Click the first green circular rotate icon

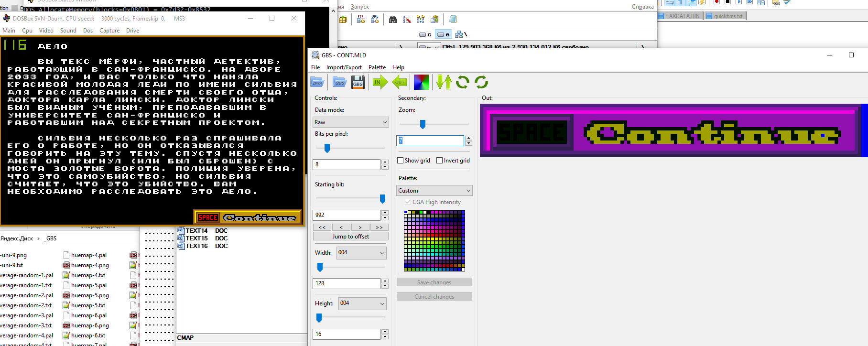462,83
